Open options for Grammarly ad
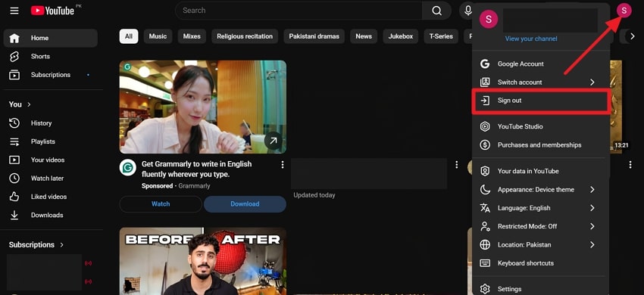644x295 pixels. (x=282, y=165)
